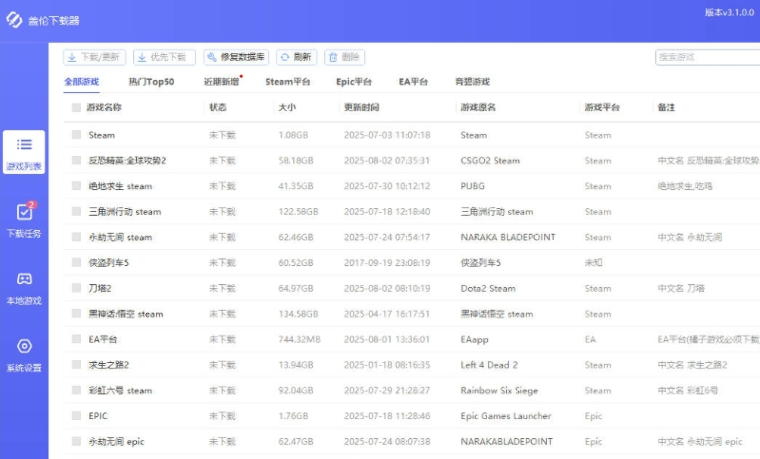This screenshot has height=459, width=760.
Task: Switch to the 热门Top50 tab
Action: (151, 81)
